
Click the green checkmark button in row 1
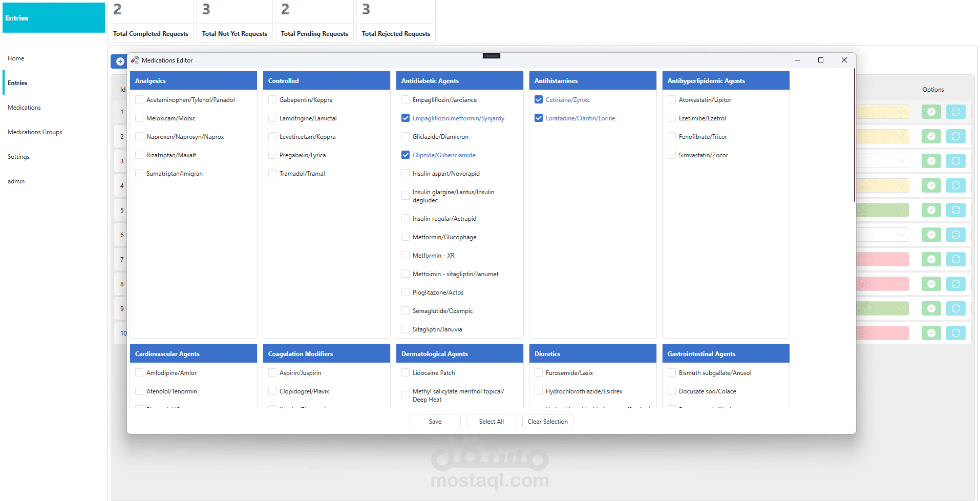click(931, 112)
